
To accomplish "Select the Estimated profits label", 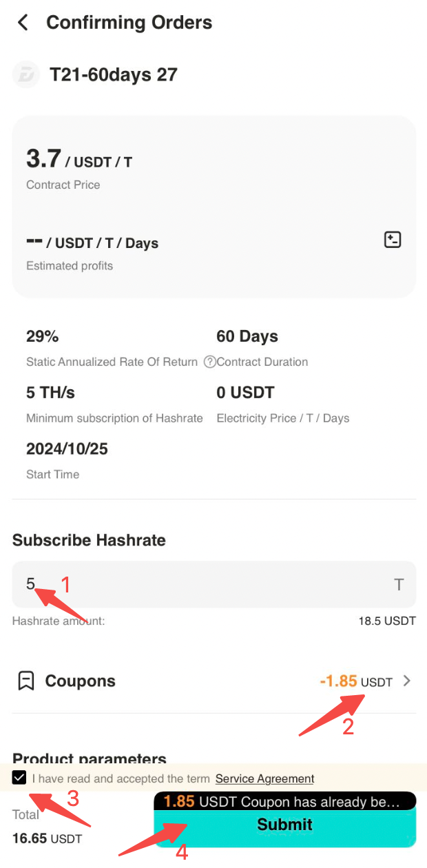I will (70, 266).
